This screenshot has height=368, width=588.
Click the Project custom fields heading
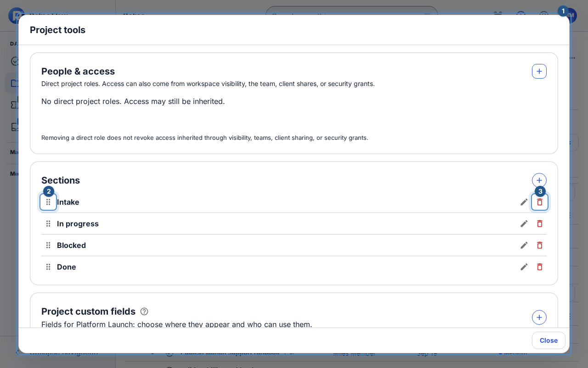88,311
